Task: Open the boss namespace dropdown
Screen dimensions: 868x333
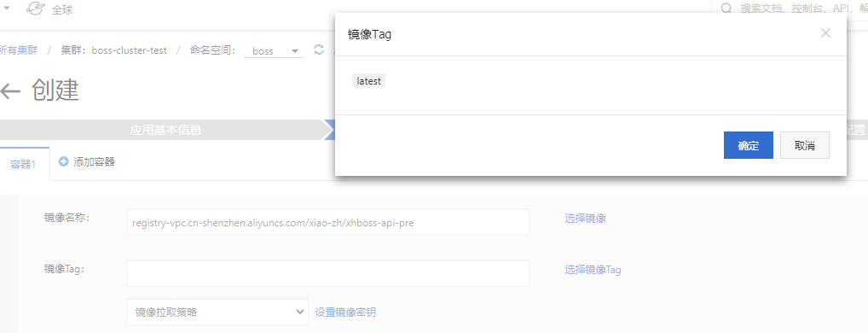Action: click(274, 51)
